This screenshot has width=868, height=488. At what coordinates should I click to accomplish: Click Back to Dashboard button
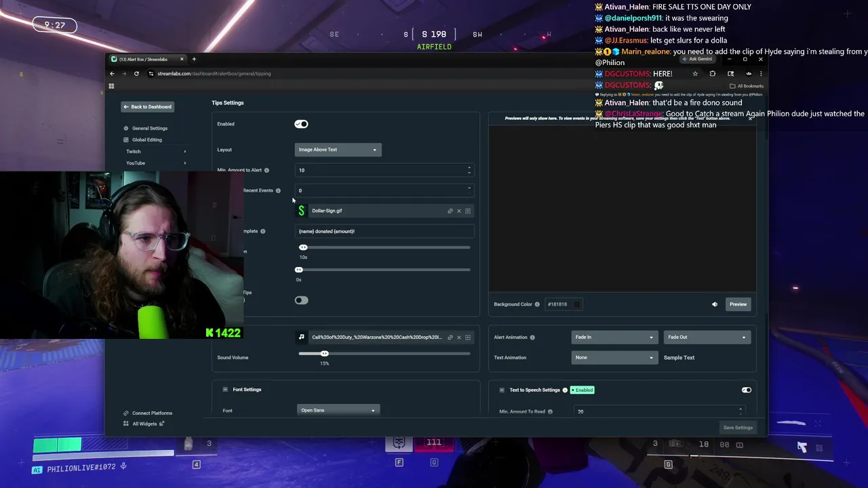click(x=147, y=106)
